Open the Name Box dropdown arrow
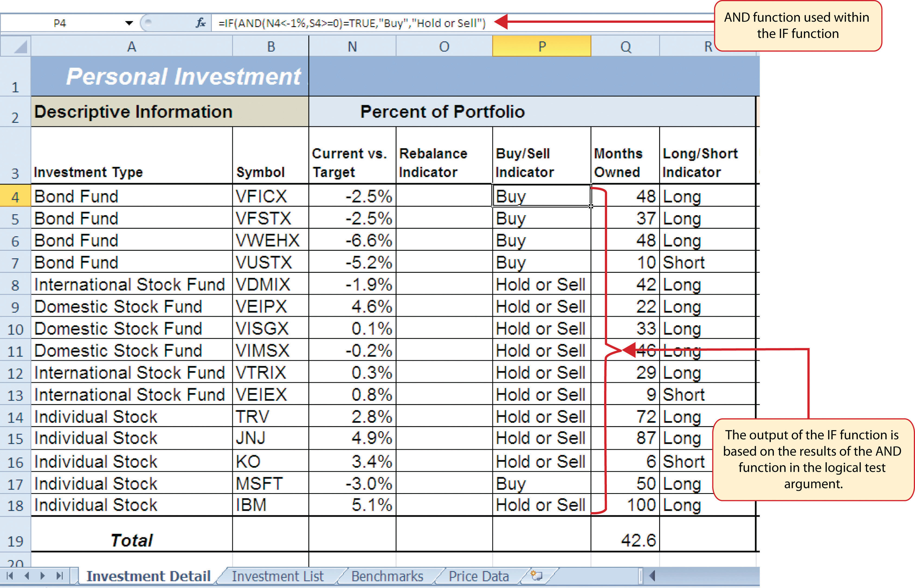This screenshot has height=588, width=915. pos(129,23)
